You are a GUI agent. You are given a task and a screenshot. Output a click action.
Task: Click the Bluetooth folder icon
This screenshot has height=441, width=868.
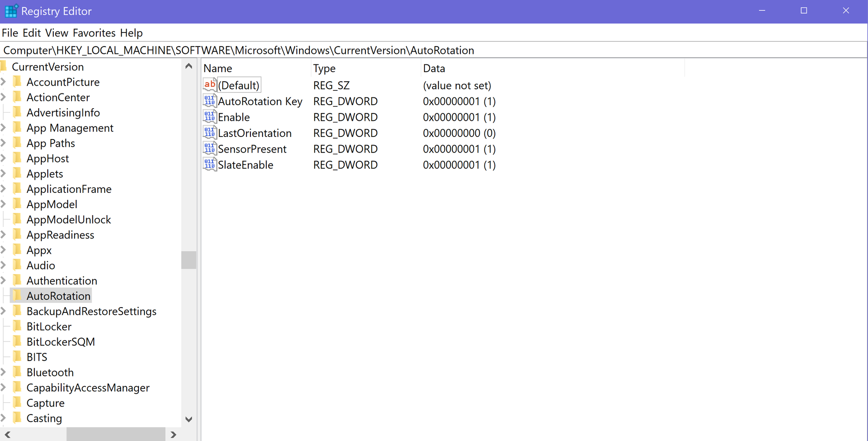click(x=17, y=372)
